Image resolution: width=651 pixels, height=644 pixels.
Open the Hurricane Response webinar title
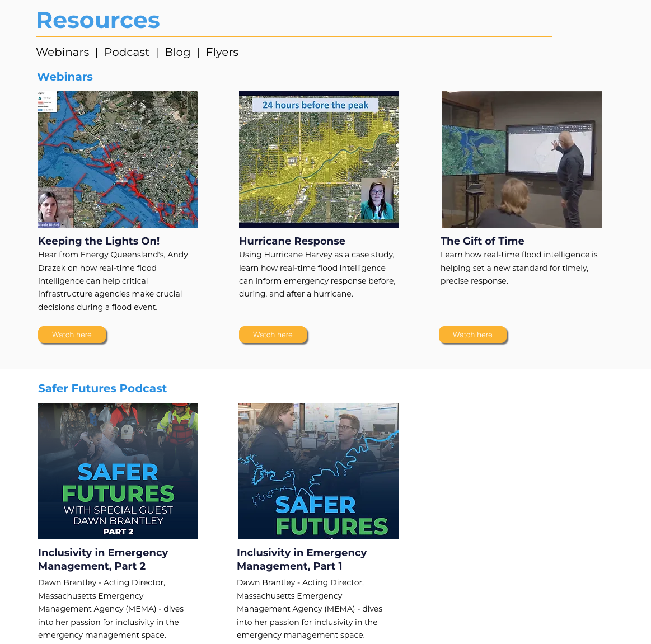click(x=292, y=241)
